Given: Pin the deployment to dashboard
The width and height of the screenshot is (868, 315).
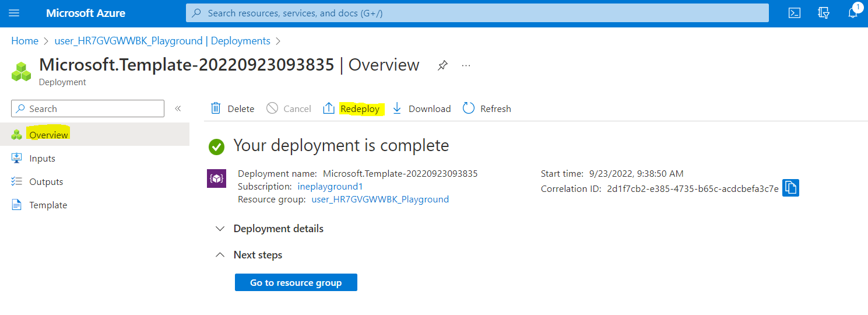Looking at the screenshot, I should coord(442,65).
